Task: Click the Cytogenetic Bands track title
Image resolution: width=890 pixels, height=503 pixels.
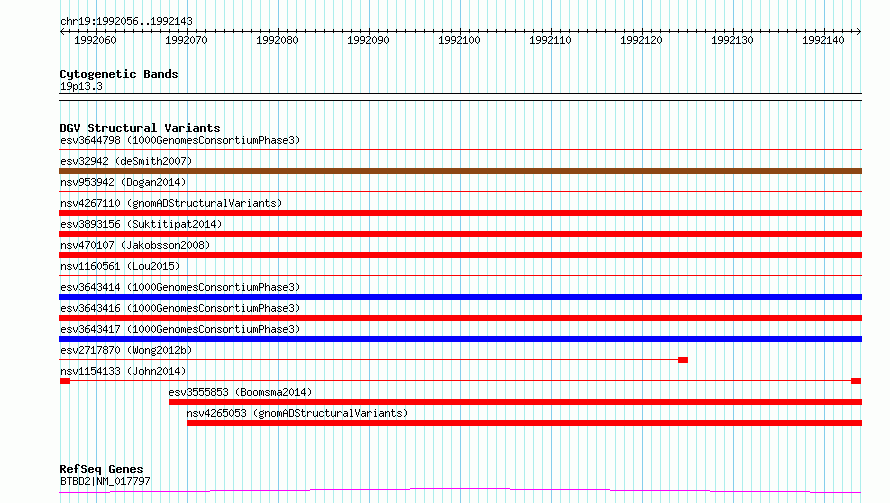Action: (x=119, y=74)
